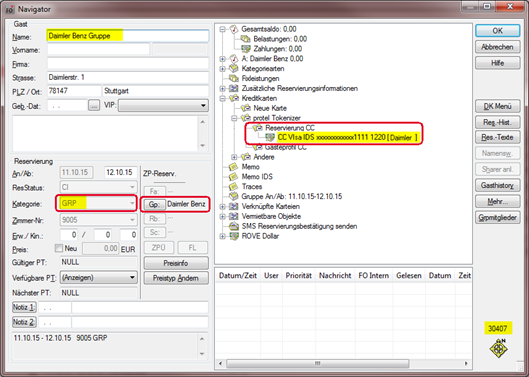This screenshot has height=377, width=529.
Task: Expand the Verknüpfte Karteien node
Action: tap(222, 207)
